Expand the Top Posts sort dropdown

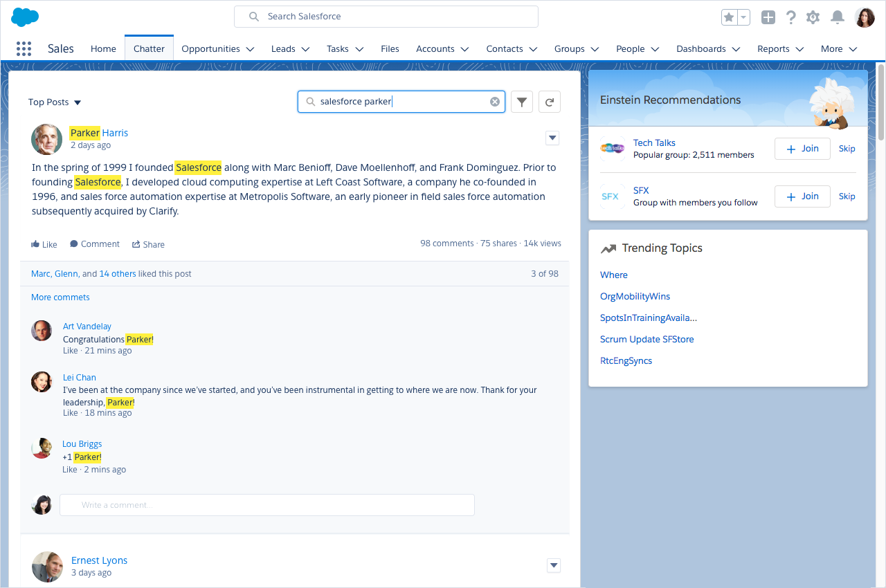[55, 102]
